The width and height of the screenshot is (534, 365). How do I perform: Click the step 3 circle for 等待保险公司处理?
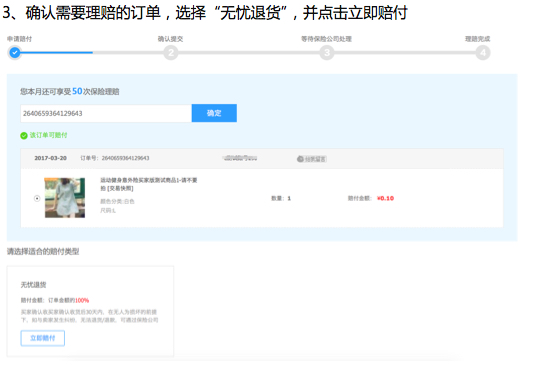[327, 52]
